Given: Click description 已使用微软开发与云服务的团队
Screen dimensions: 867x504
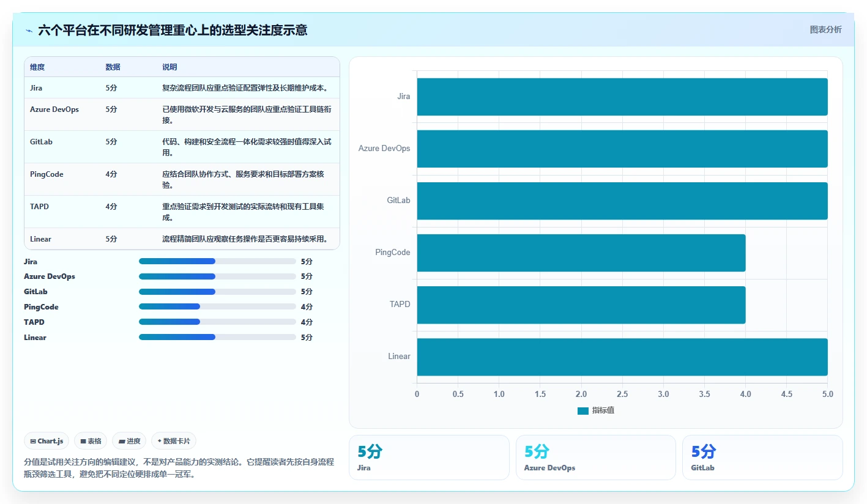Looking at the screenshot, I should click(x=247, y=115).
